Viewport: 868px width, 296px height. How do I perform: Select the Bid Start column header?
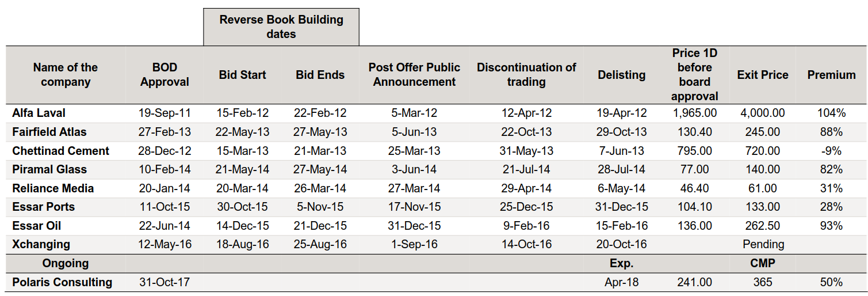pos(243,75)
